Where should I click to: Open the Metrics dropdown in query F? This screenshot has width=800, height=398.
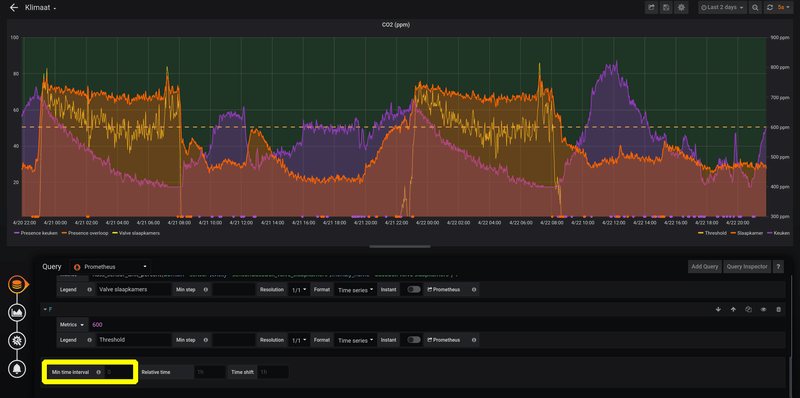[72, 325]
